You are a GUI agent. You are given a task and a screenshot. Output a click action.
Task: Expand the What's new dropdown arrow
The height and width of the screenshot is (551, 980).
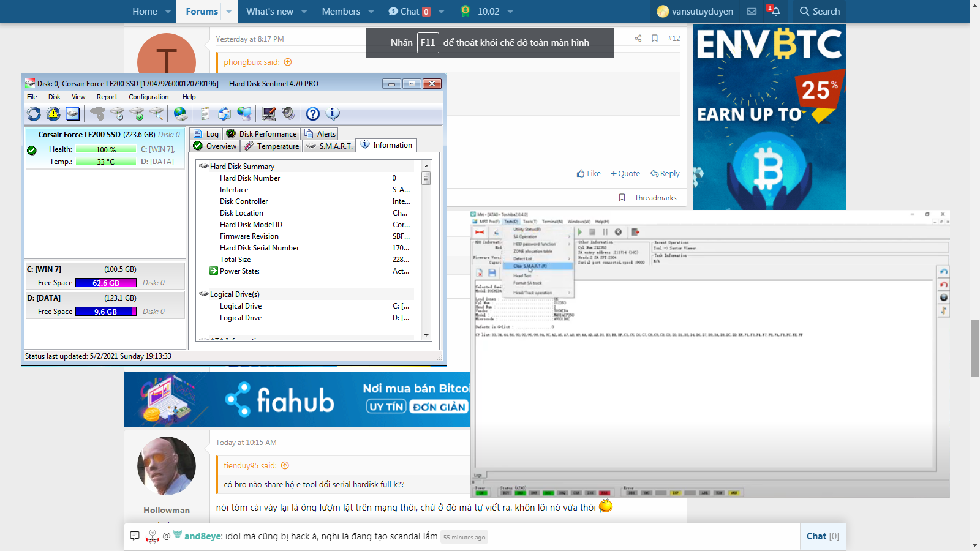[304, 11]
